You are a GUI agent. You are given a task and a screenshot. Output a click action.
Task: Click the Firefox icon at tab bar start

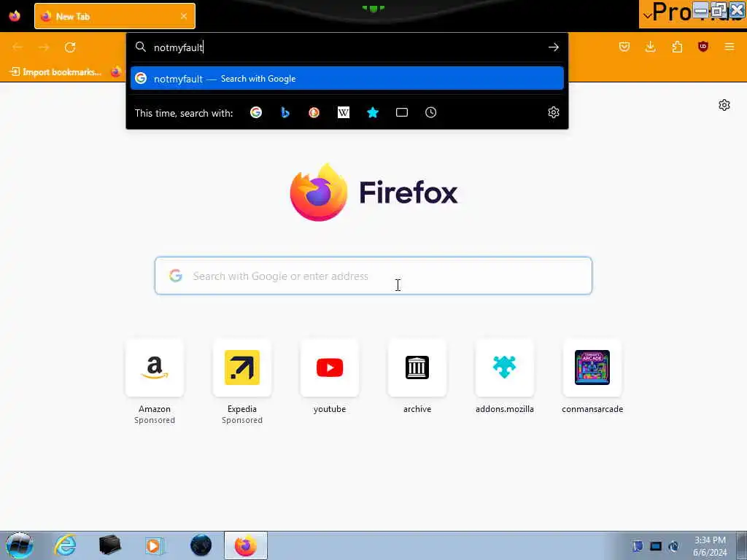point(15,16)
